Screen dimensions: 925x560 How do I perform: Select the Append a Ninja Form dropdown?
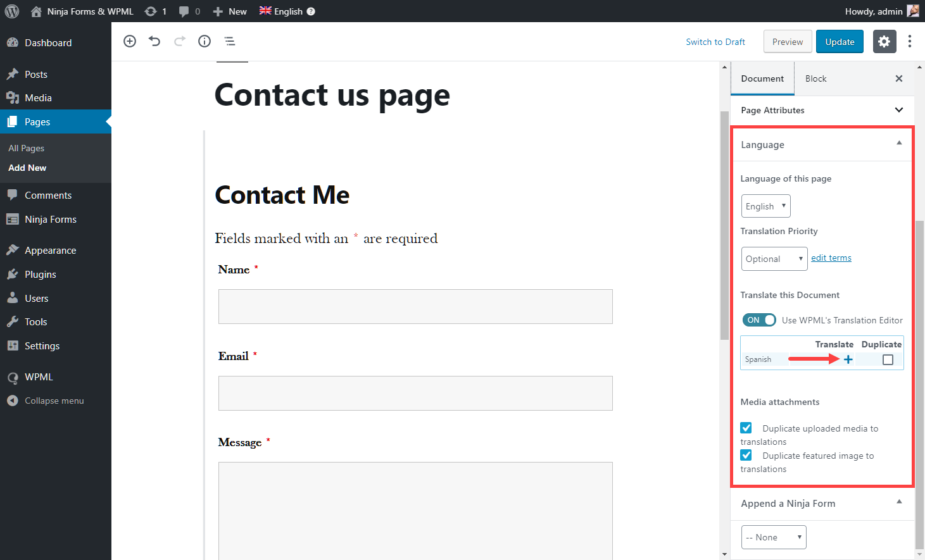pyautogui.click(x=774, y=537)
